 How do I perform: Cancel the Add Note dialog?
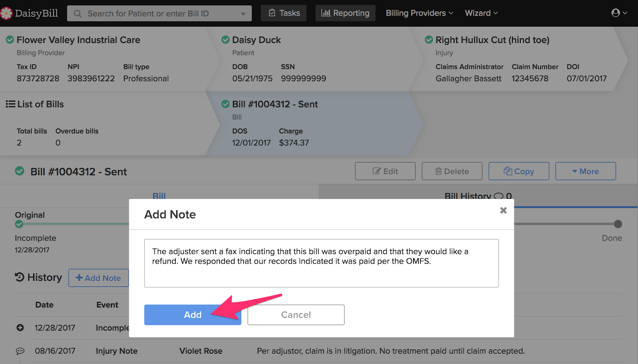296,315
